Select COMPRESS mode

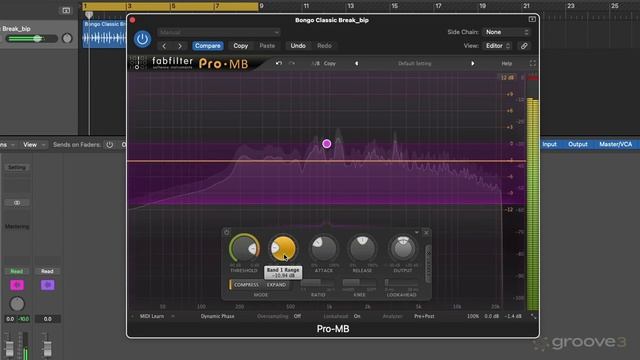pos(246,285)
